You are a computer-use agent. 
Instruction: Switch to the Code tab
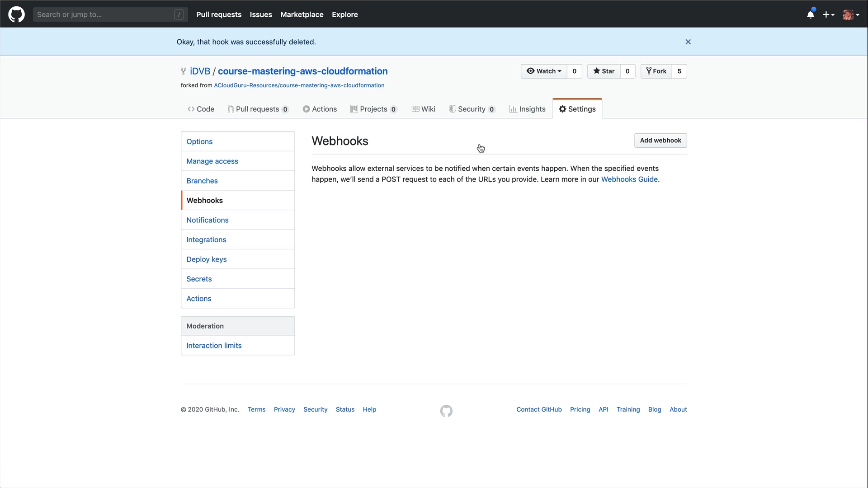coord(201,109)
